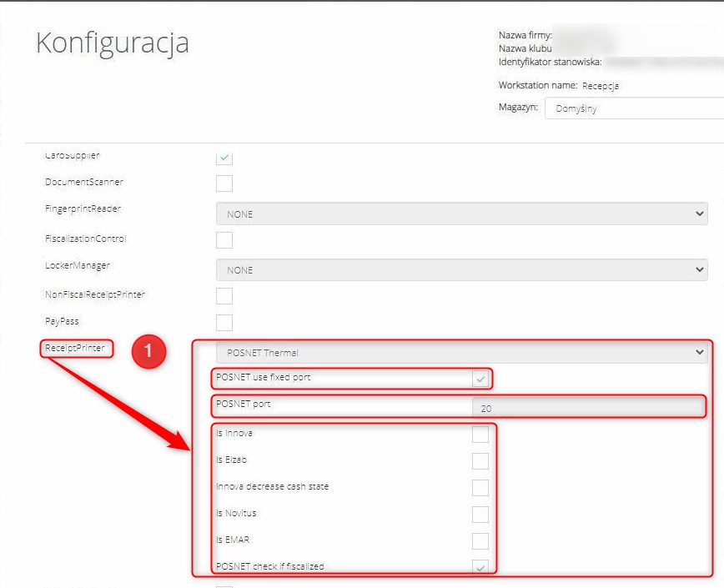Expand the LockerManager dropdown
The width and height of the screenshot is (724, 588).
(x=461, y=270)
